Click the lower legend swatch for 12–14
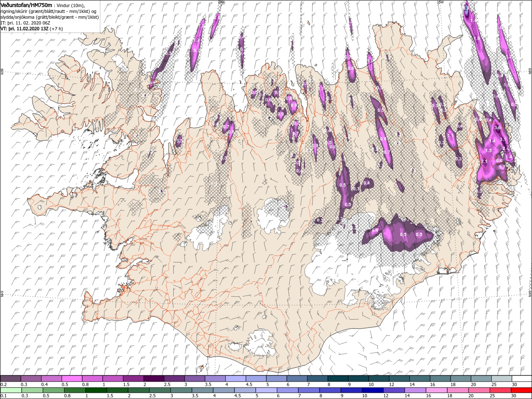The height and width of the screenshot is (399, 532). [394, 390]
